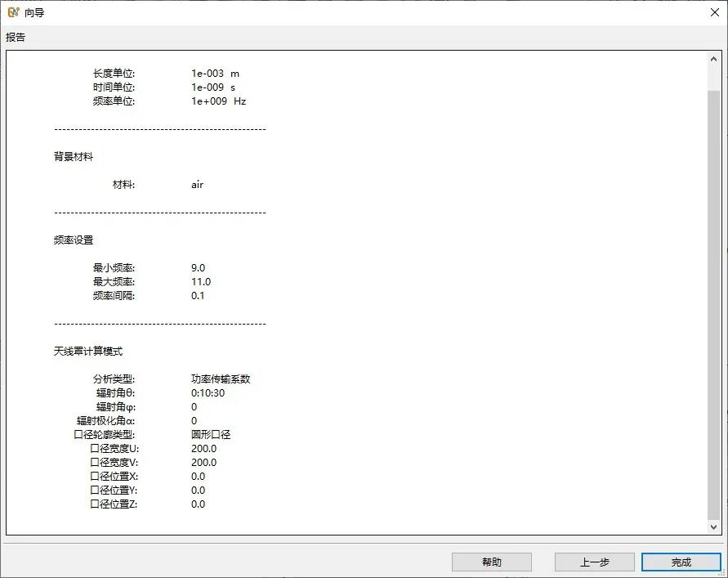Click the 长度单位 value 1e-003 m

(215, 74)
